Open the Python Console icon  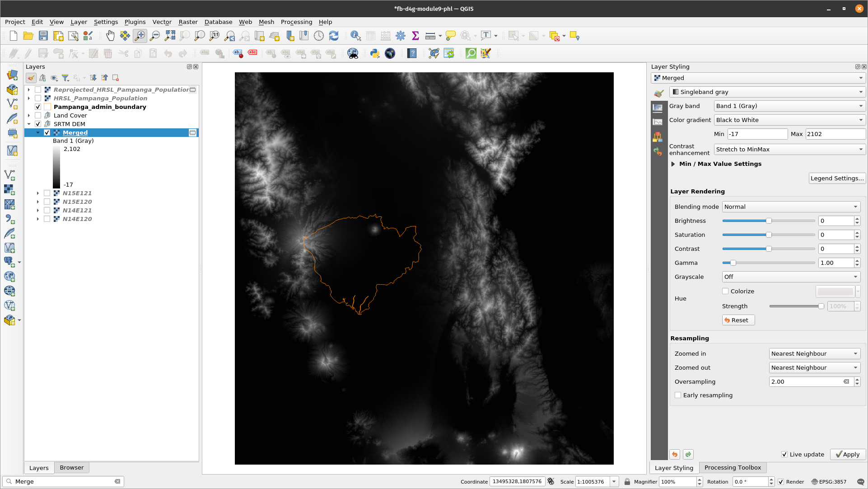[x=374, y=53]
